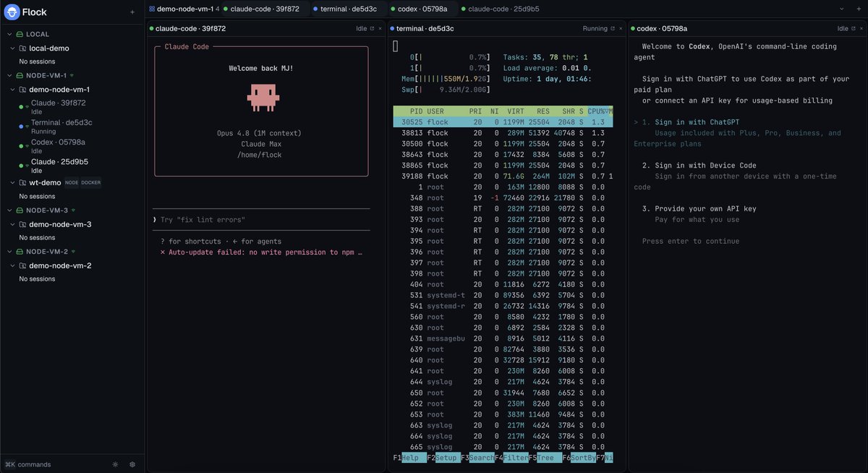
Task: Switch to the claude-code · 25d9b5 tab
Action: click(499, 9)
